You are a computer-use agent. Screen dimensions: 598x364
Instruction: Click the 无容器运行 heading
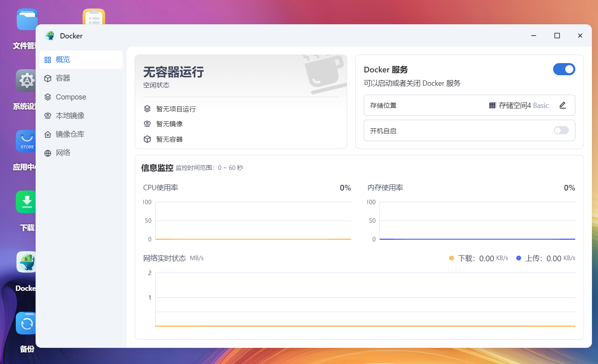pos(174,72)
